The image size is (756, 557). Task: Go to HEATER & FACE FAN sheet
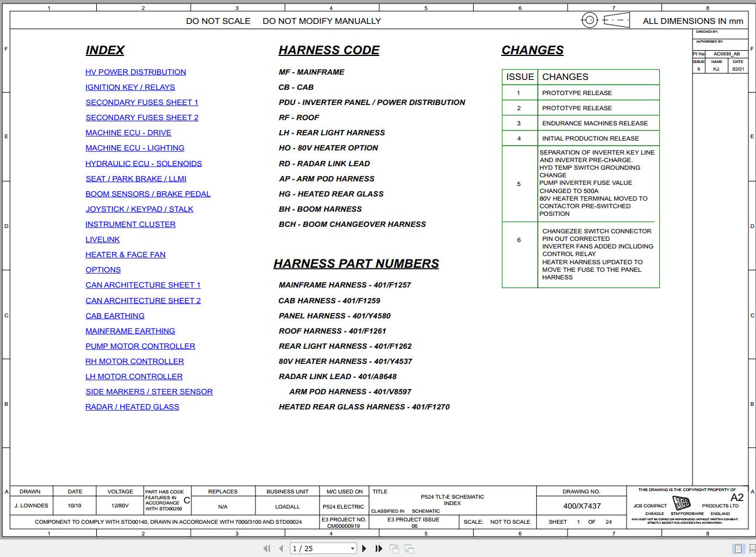125,254
